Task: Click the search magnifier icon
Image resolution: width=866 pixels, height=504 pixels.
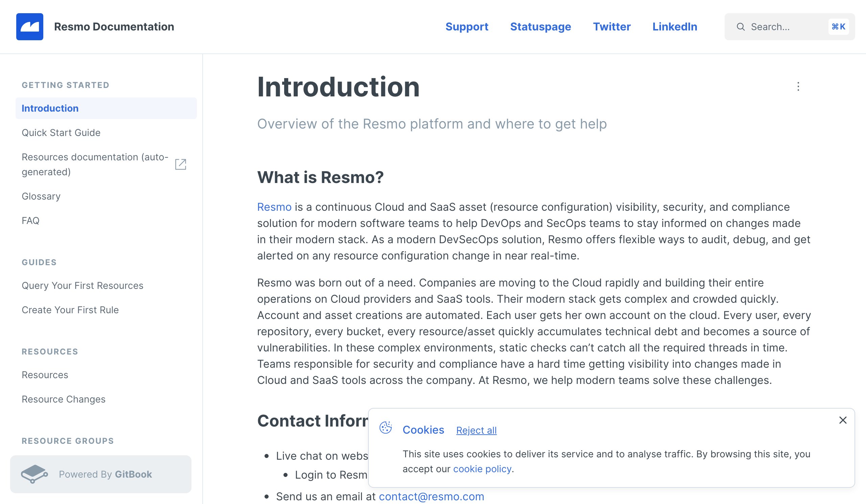Action: [740, 27]
